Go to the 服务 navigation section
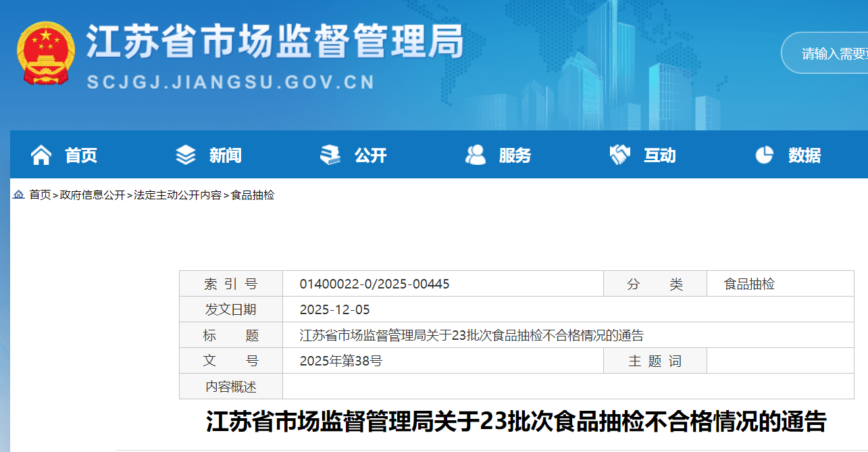 click(x=515, y=155)
